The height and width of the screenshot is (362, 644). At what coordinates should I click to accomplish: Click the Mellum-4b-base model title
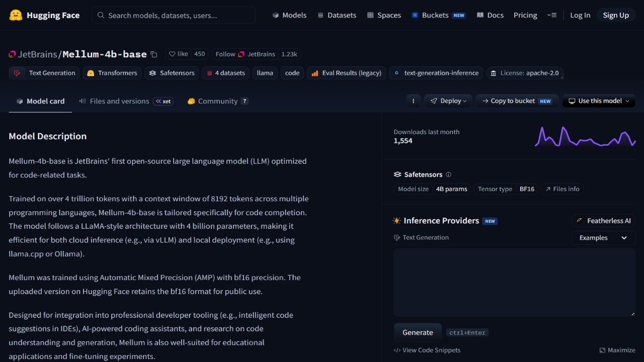[x=105, y=54]
